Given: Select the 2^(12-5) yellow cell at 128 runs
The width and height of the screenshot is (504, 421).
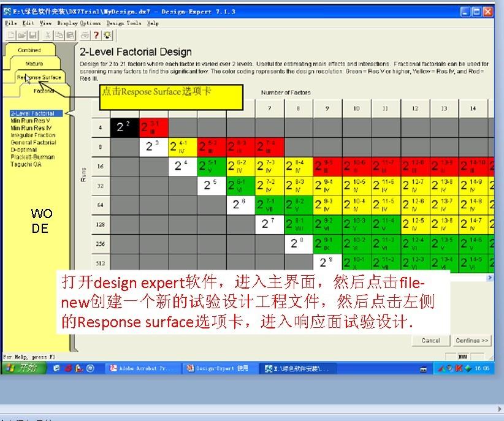Looking at the screenshot, I should coord(415,225).
